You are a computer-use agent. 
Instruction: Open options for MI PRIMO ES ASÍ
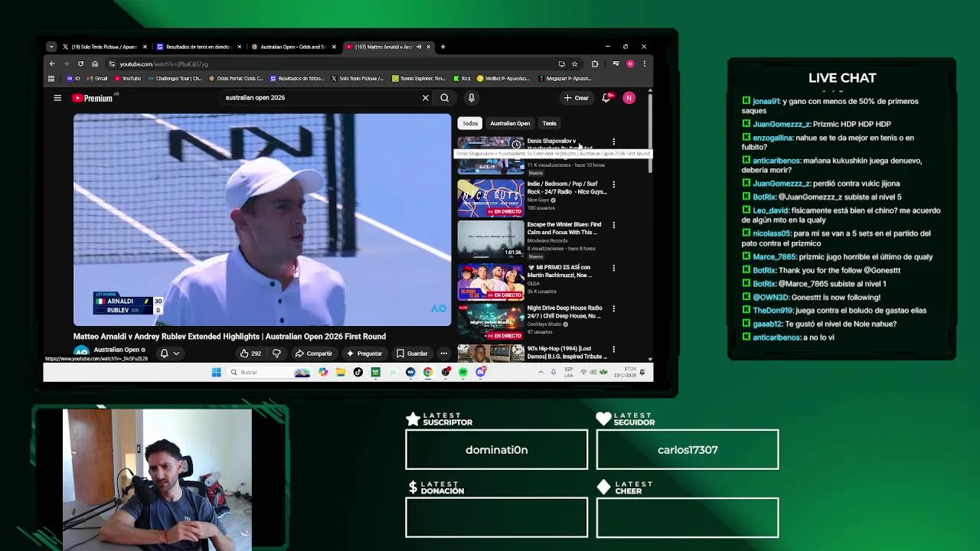click(x=613, y=268)
